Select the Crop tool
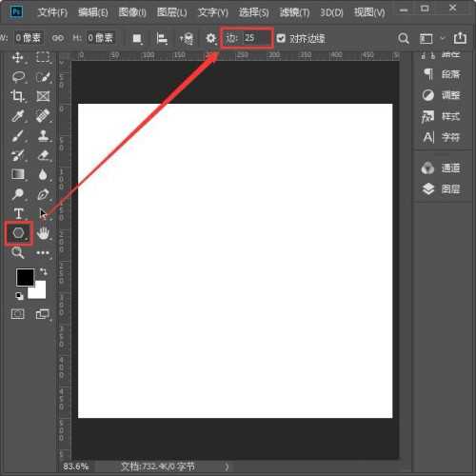Viewport: 476px width, 476px height. tap(17, 96)
